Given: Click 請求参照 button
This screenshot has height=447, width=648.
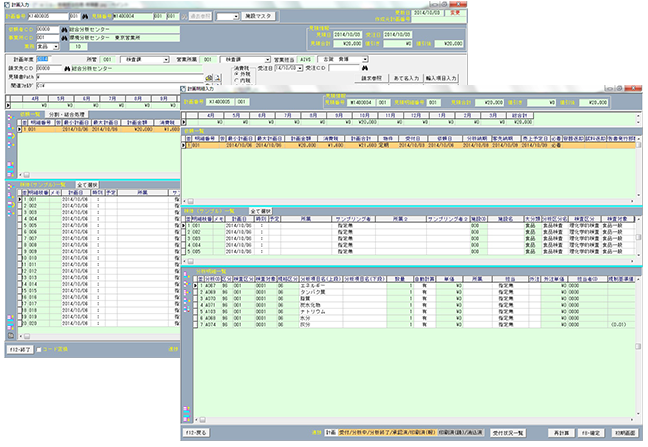Looking at the screenshot, I should [x=371, y=78].
